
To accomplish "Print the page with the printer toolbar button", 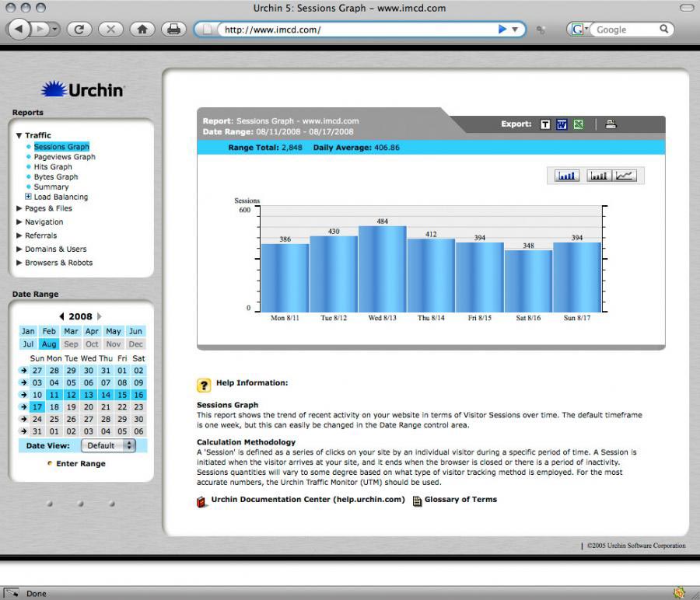I will (173, 30).
